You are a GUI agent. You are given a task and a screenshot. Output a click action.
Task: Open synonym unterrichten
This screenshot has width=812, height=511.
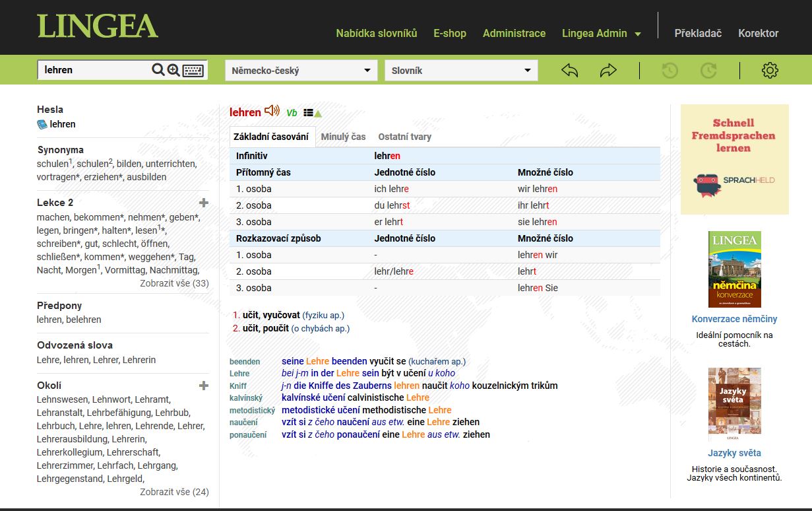pyautogui.click(x=170, y=164)
